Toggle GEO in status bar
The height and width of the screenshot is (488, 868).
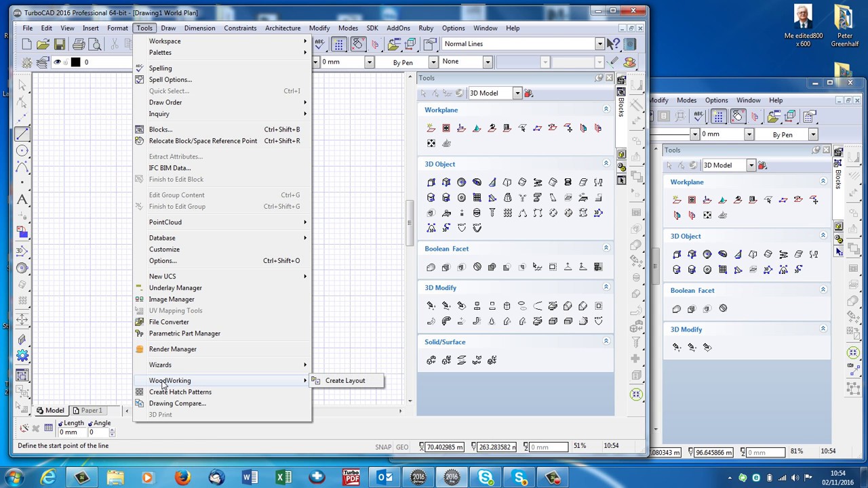(402, 447)
